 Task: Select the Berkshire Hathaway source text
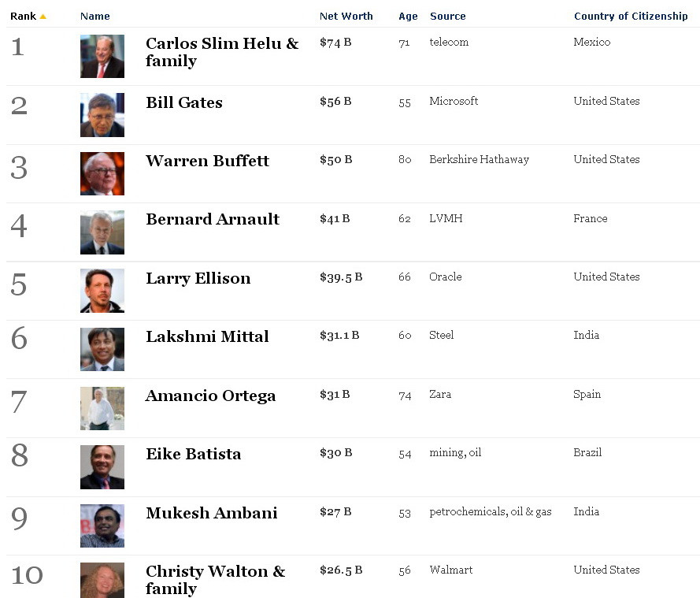[480, 160]
